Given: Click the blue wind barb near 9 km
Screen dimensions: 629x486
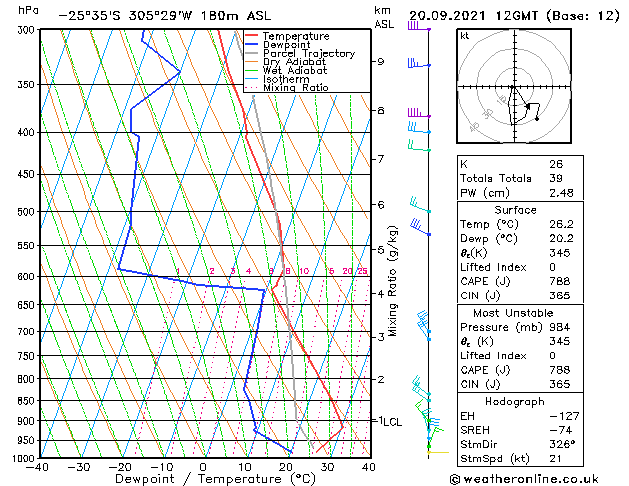Looking at the screenshot, I should pyautogui.click(x=419, y=63).
